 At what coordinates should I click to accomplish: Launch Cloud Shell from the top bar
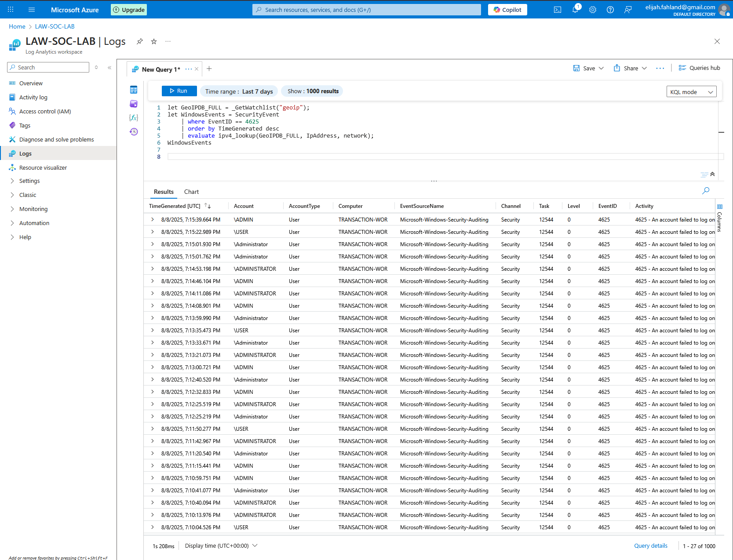click(x=558, y=10)
